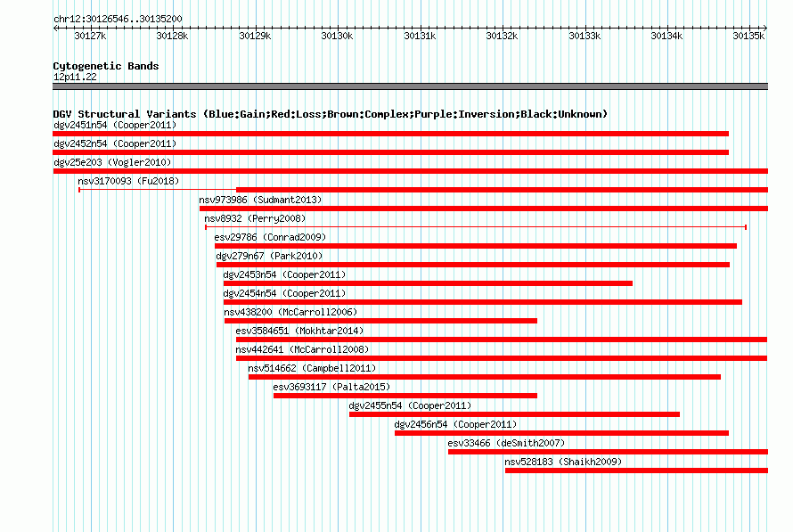Click the nsv973986 (Sudmant2013) text label

(260, 200)
